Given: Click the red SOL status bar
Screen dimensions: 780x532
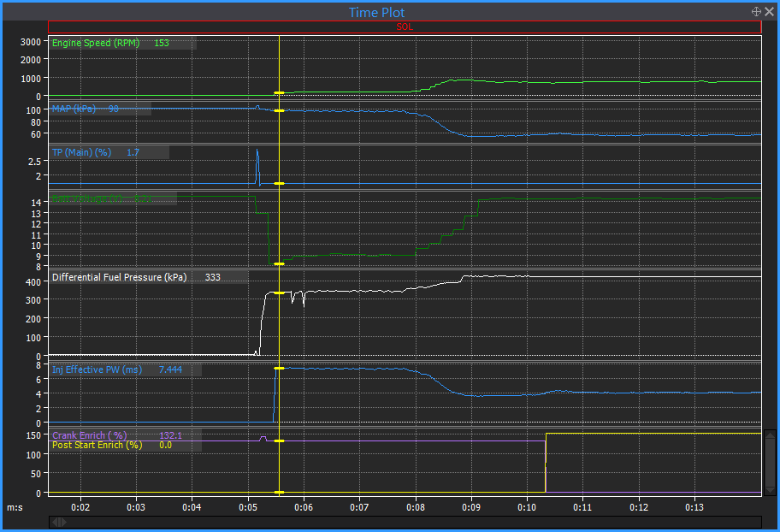Looking at the screenshot, I should pos(405,27).
